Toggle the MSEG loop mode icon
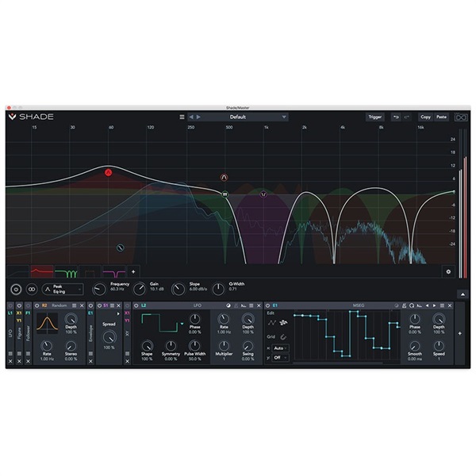This screenshot has width=476, height=476. pyautogui.click(x=412, y=305)
